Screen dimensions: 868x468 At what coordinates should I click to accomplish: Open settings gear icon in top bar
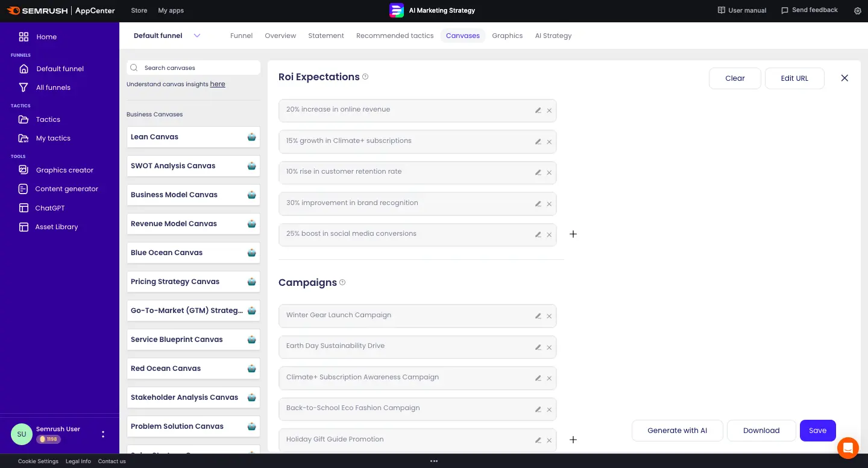click(858, 10)
